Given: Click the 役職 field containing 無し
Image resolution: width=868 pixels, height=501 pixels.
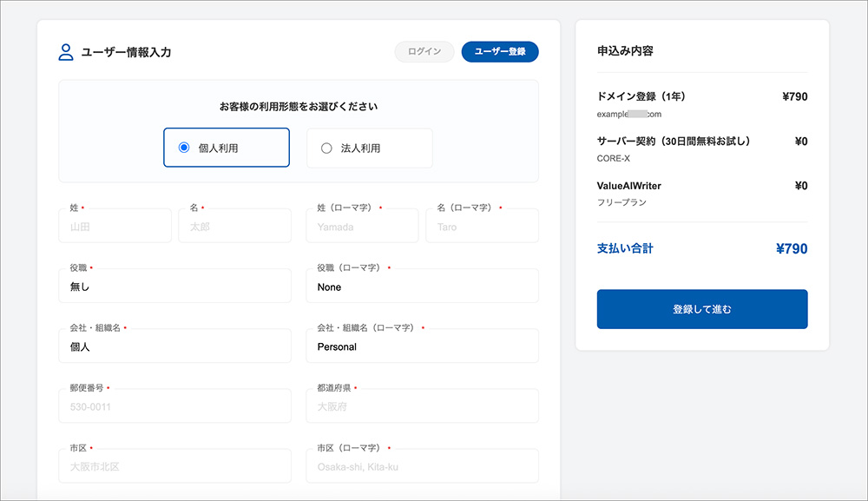Looking at the screenshot, I should click(174, 286).
